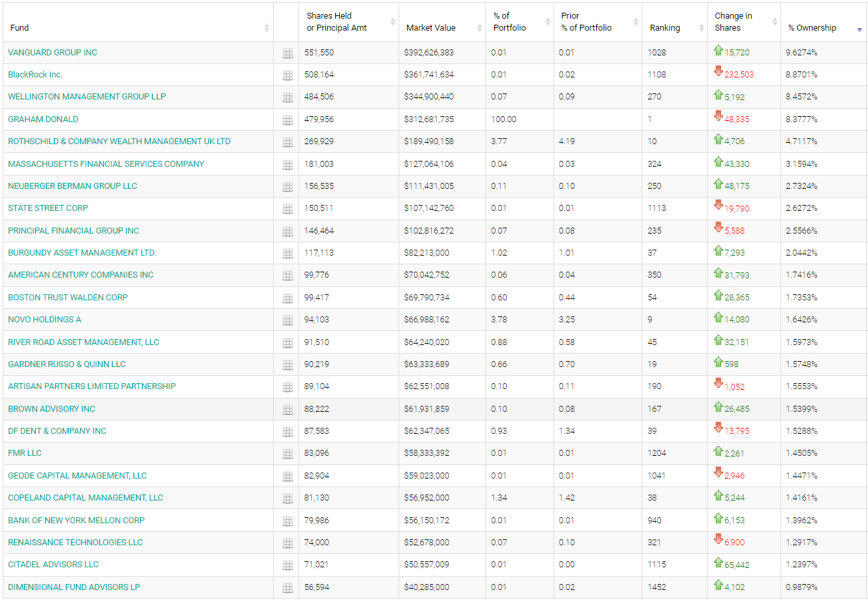Screen dimensions: 868x600
Task: Click grid icon for BURGUNDY ASSET MANAGEMENT
Action: point(288,254)
